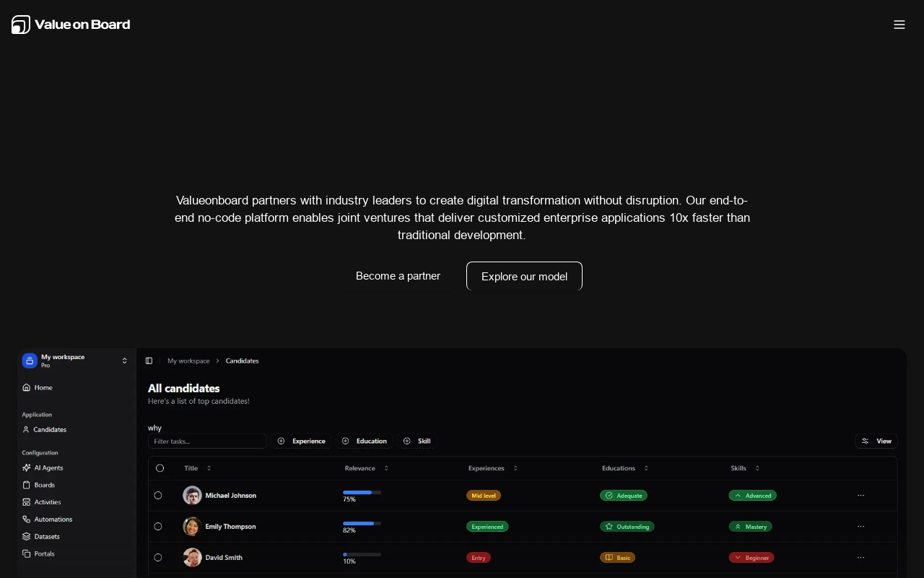Viewport: 924px width, 578px height.
Task: Click the Activities icon in sidebar
Action: click(27, 502)
